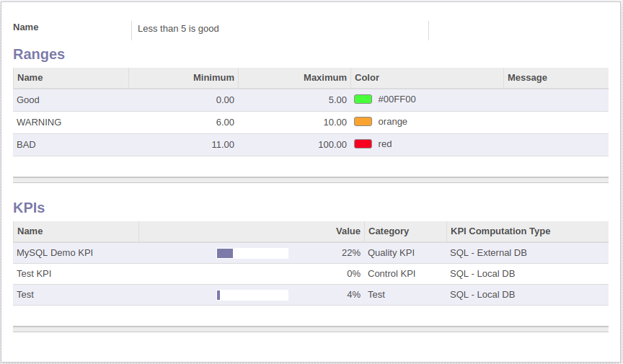Image resolution: width=623 pixels, height=364 pixels.
Task: Click the Name field 'Less than 5 is good'
Action: point(178,29)
